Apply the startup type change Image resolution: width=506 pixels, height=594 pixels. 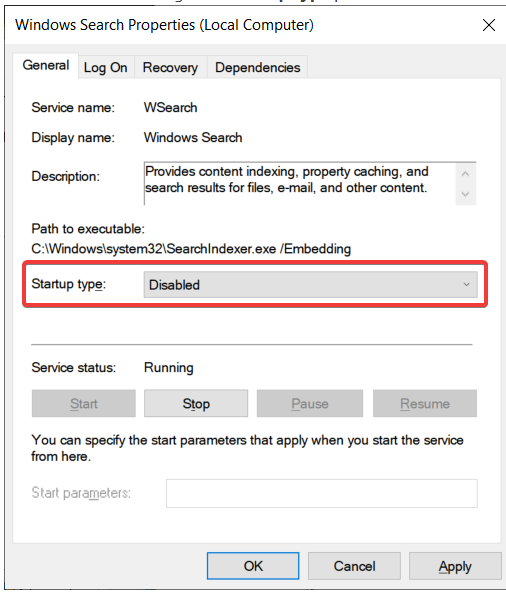pos(455,566)
